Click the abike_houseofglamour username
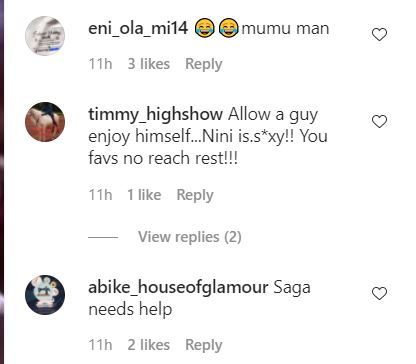The image size is (416, 364). [x=178, y=287]
